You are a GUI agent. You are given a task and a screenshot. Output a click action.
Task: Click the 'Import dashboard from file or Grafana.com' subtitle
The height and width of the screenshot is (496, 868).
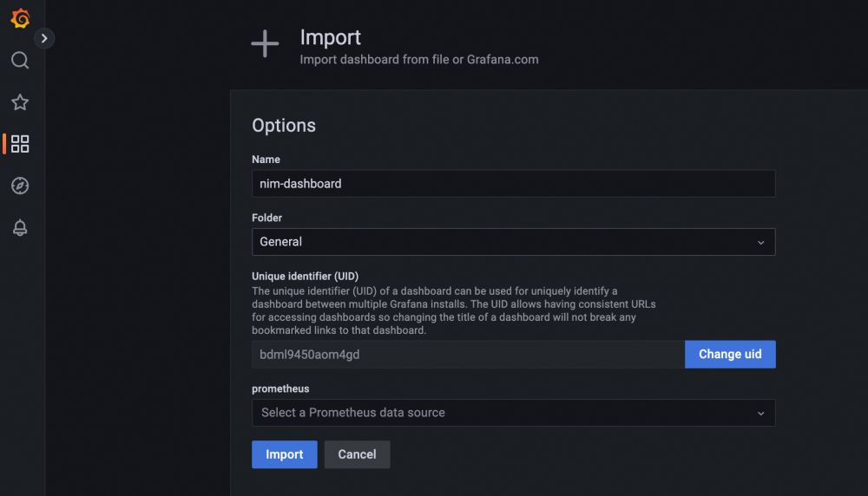point(419,60)
